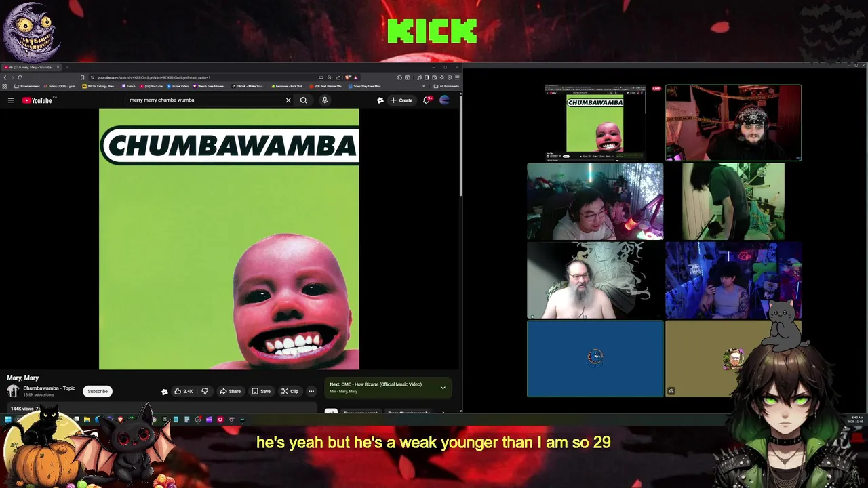Image resolution: width=868 pixels, height=488 pixels.
Task: Click the Brave shields icon in address bar
Action: [x=347, y=77]
